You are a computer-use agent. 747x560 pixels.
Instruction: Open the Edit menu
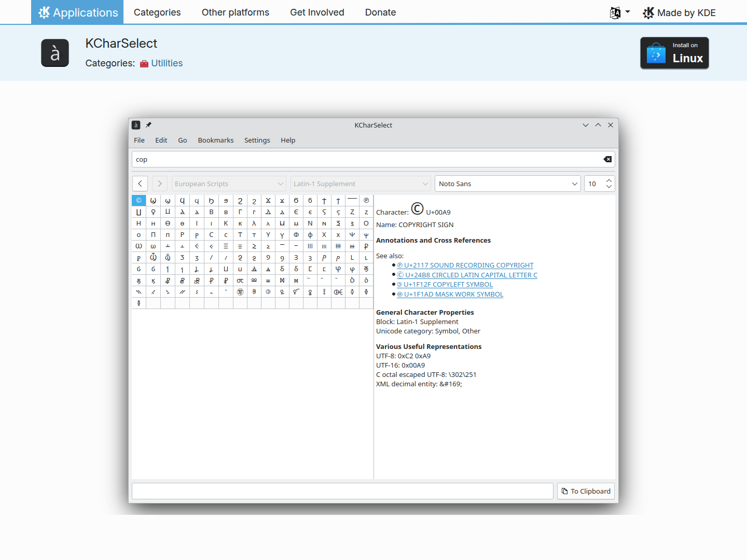point(161,140)
